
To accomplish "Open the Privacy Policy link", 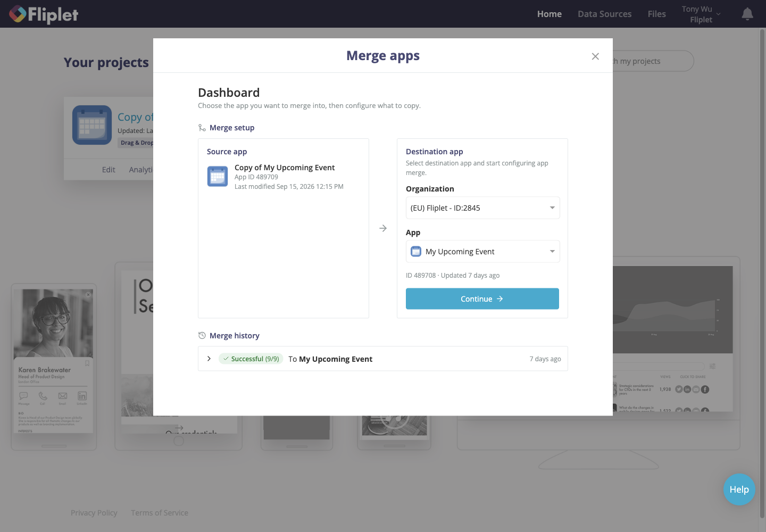I will [94, 513].
